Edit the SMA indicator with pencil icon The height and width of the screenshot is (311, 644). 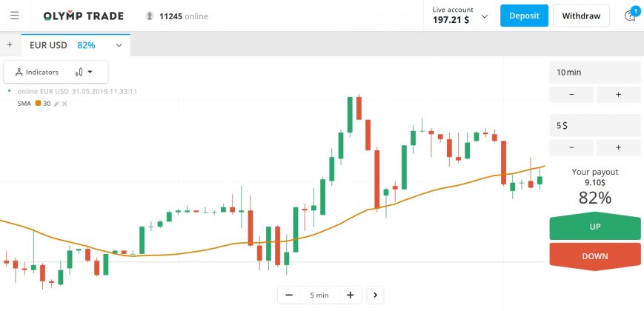[56, 104]
